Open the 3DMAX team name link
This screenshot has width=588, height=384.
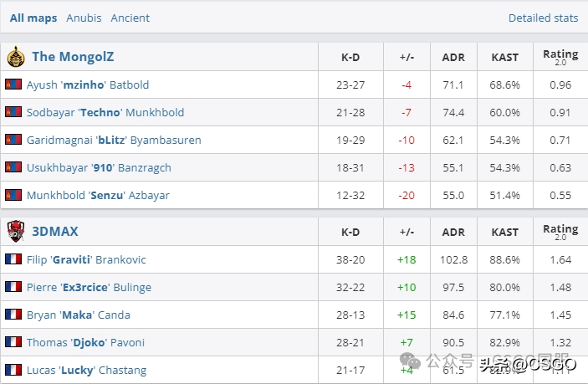pos(55,232)
